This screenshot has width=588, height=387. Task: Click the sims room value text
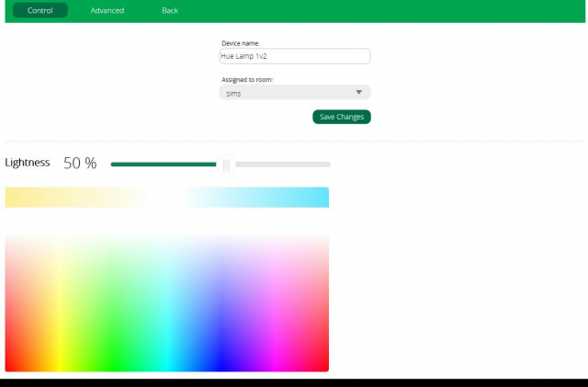233,94
